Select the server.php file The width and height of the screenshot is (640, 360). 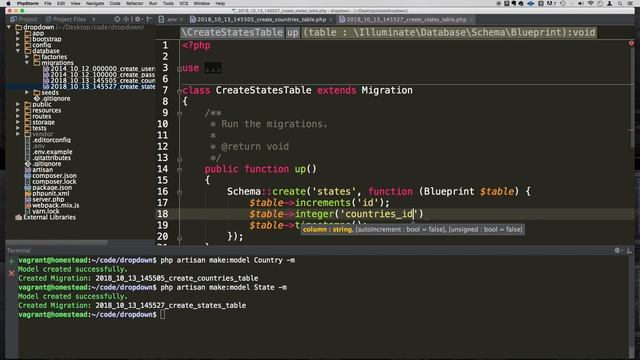44,199
